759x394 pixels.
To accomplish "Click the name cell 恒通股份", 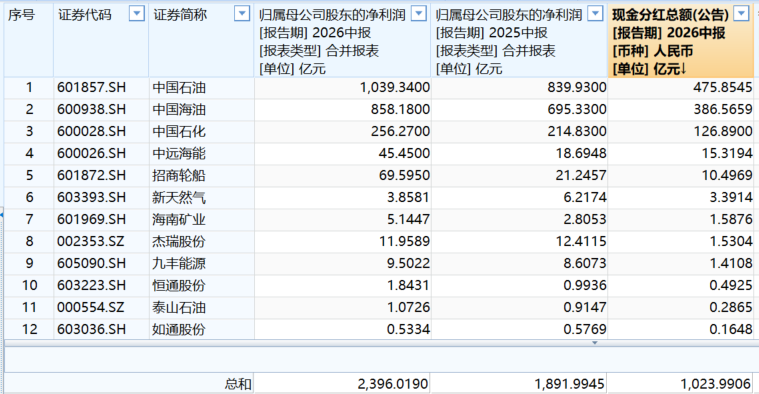I will (179, 285).
